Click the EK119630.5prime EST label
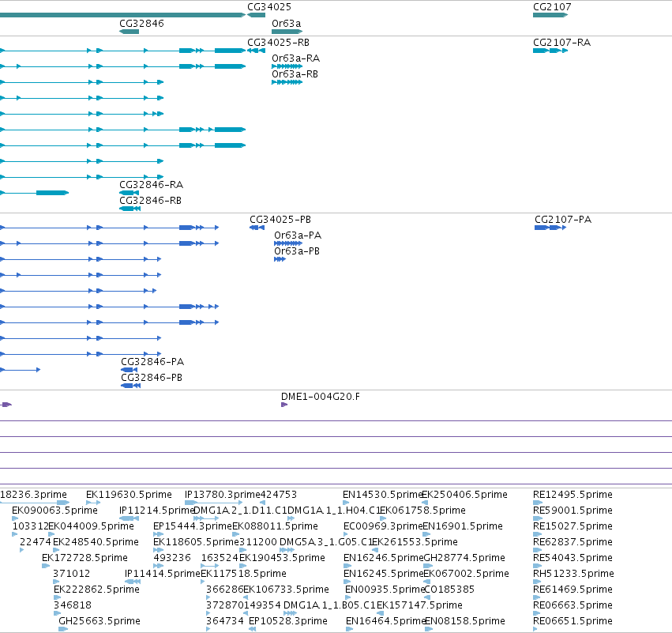This screenshot has width=672, height=633. (129, 495)
